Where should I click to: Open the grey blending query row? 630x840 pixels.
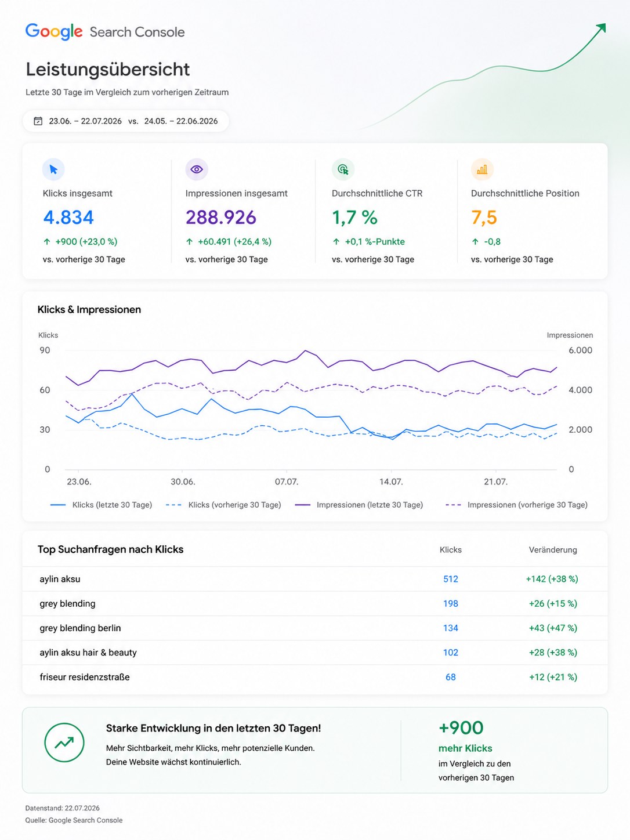[x=315, y=604]
